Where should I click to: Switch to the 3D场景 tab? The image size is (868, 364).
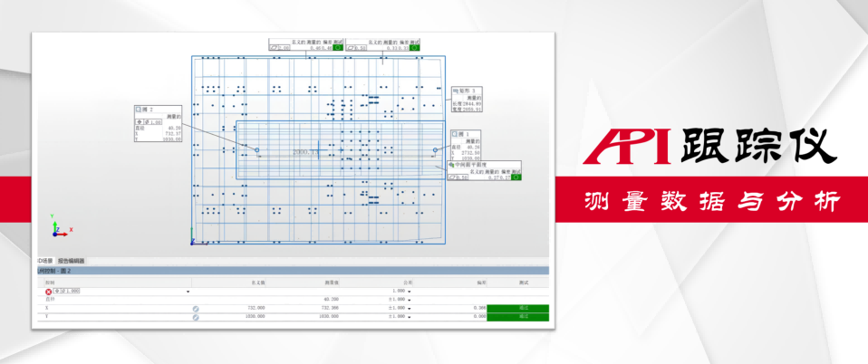coord(43,261)
